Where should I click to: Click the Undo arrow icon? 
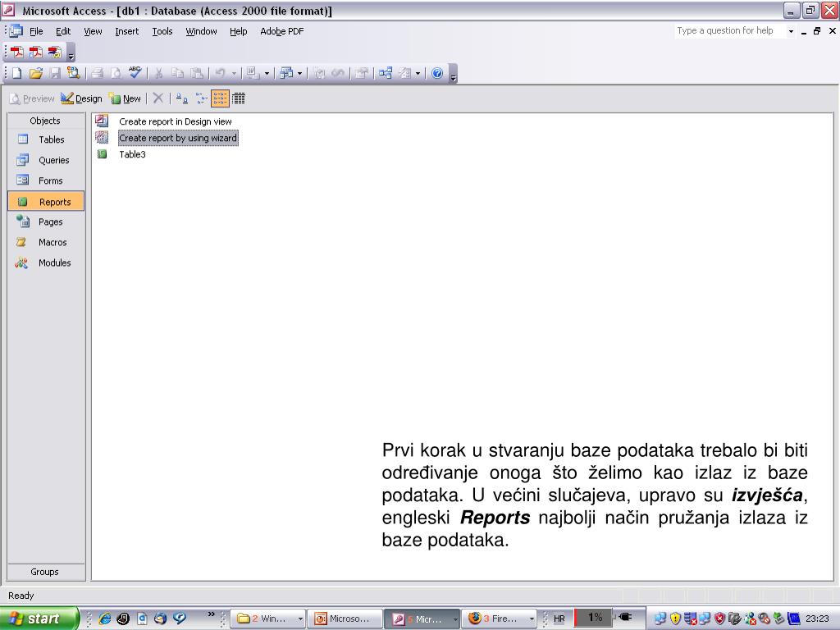pos(220,73)
